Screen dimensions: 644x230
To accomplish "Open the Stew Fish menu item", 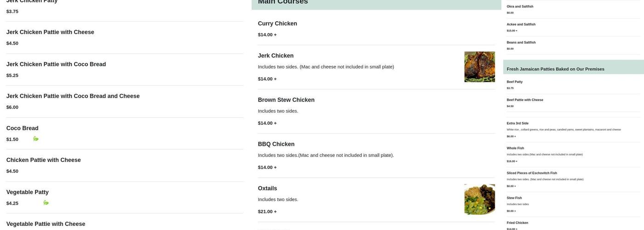I will (x=514, y=198).
